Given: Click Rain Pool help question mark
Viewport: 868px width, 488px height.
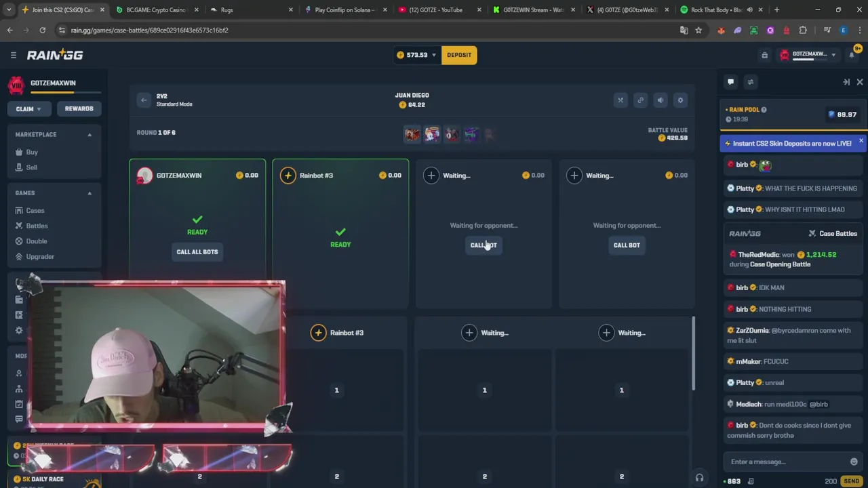Looking at the screenshot, I should click(x=764, y=110).
